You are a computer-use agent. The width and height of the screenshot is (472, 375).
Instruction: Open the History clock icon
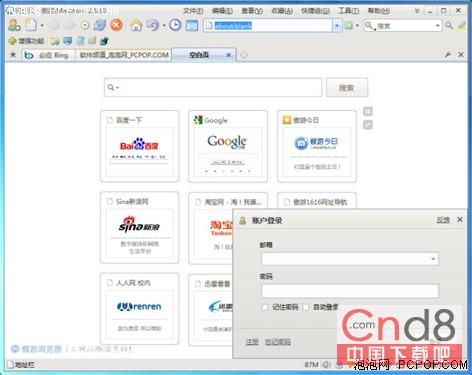pyautogui.click(x=175, y=25)
